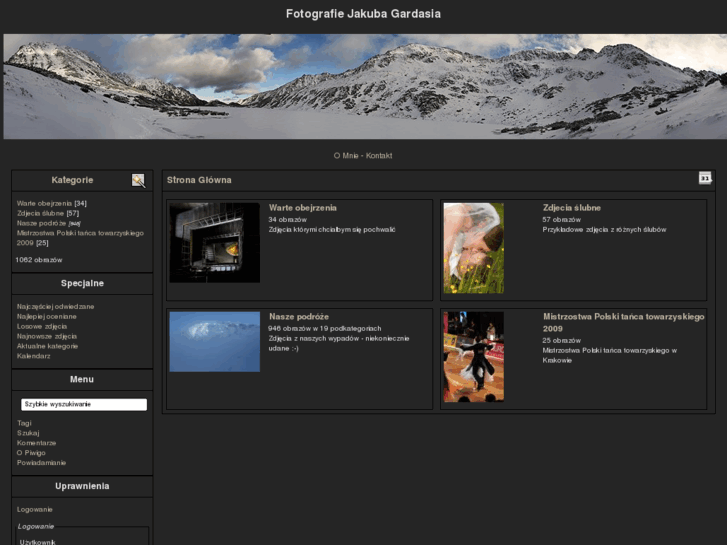
Task: Select Kalendarz in Specjalne
Action: (33, 356)
